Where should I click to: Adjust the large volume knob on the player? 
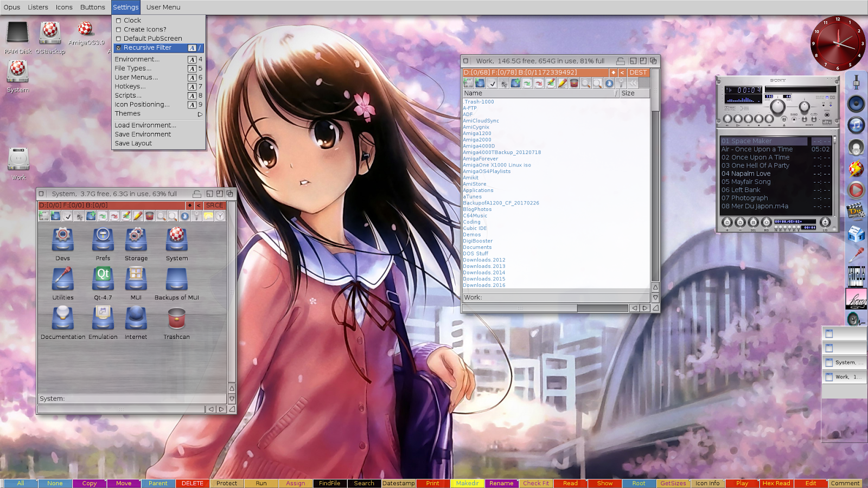click(777, 107)
